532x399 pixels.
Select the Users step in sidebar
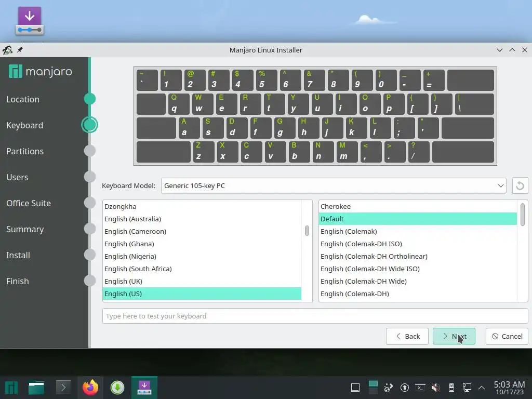coord(17,177)
